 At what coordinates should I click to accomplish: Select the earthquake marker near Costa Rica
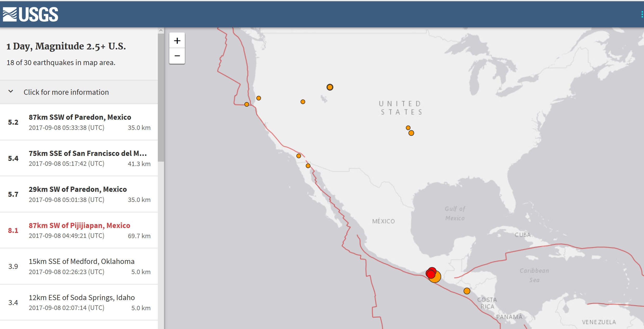[x=467, y=291]
